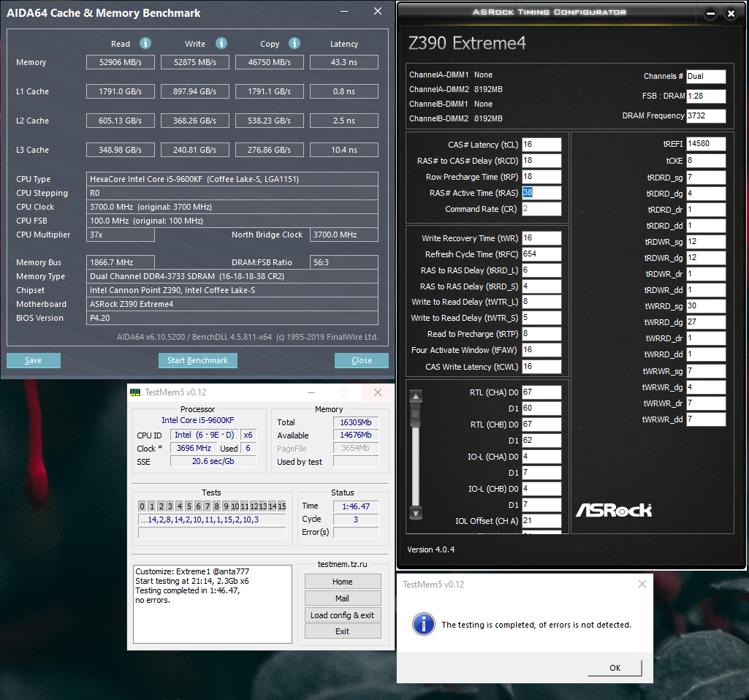Image resolution: width=749 pixels, height=700 pixels.
Task: Open Home link in TestMem5
Action: click(x=343, y=582)
